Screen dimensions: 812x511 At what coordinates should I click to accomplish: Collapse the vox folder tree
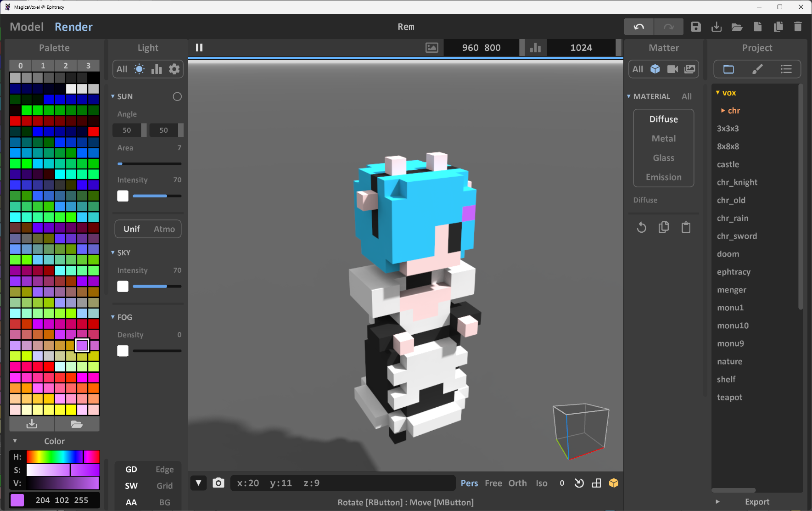(x=718, y=92)
